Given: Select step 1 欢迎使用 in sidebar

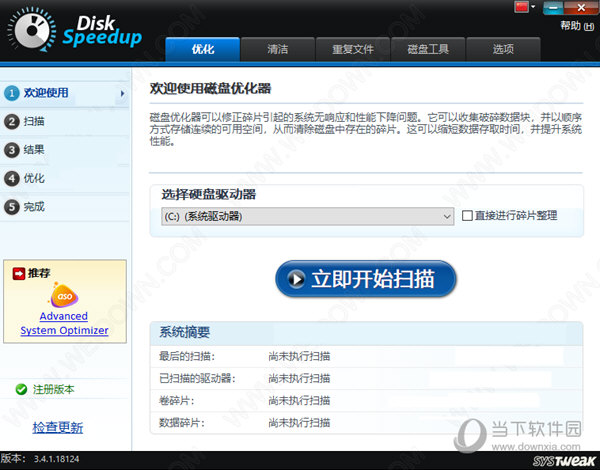Looking at the screenshot, I should pos(64,93).
